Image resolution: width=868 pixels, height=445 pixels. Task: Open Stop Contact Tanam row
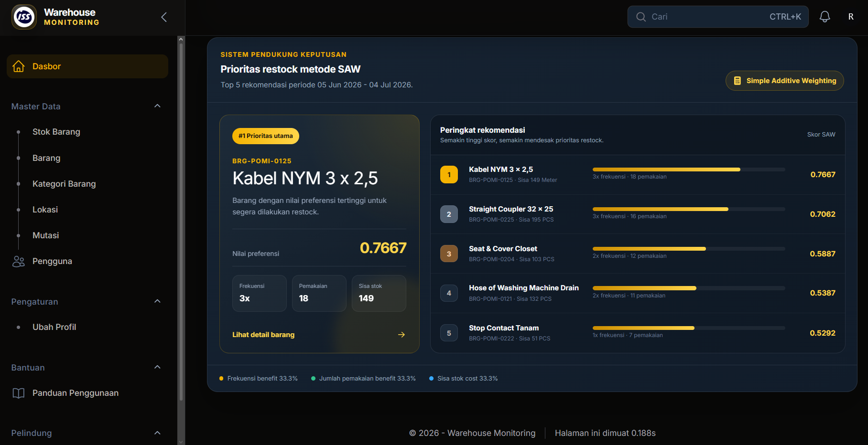click(638, 333)
